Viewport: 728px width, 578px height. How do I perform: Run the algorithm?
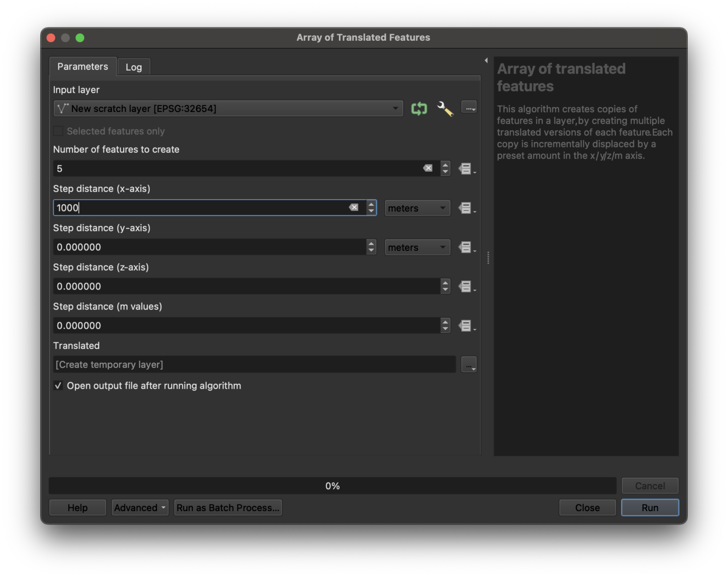tap(649, 507)
